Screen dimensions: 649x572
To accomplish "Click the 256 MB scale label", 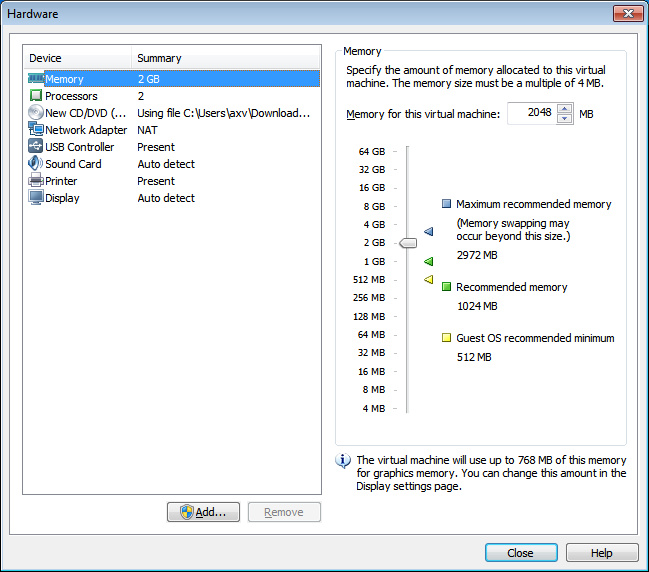I will [x=369, y=298].
